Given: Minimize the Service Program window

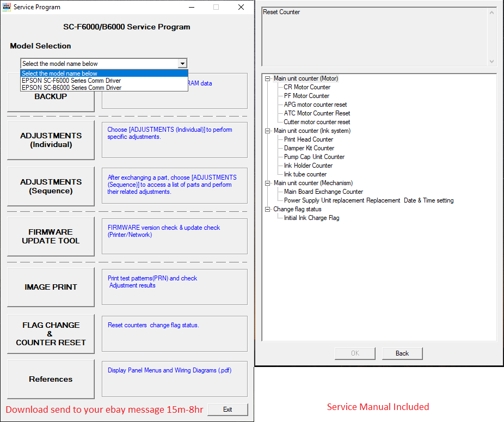Looking at the screenshot, I should coord(192,7).
